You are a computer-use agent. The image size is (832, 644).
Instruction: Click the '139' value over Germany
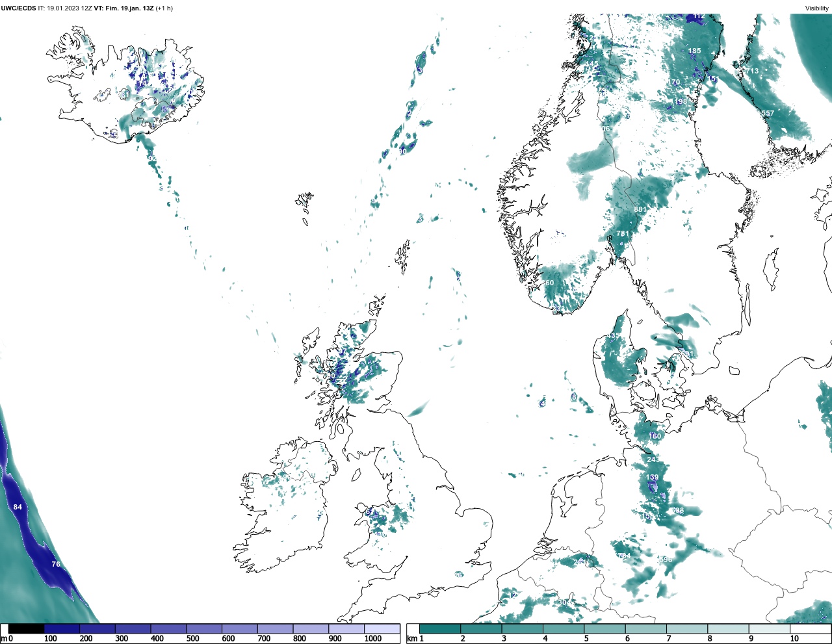tap(652, 478)
